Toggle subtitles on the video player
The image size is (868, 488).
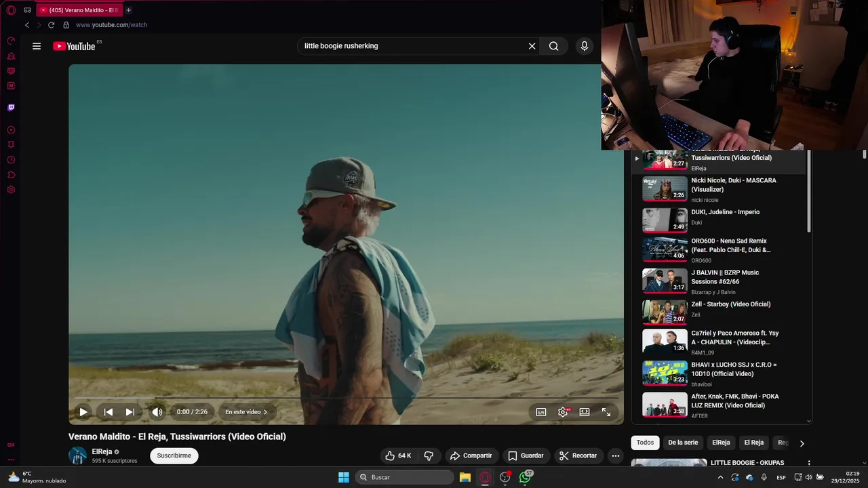pos(541,412)
